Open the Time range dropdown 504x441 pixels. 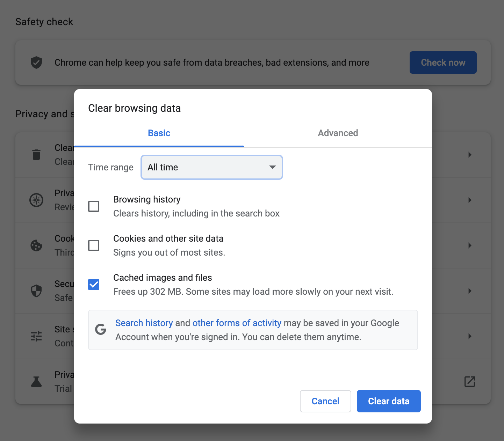click(211, 167)
